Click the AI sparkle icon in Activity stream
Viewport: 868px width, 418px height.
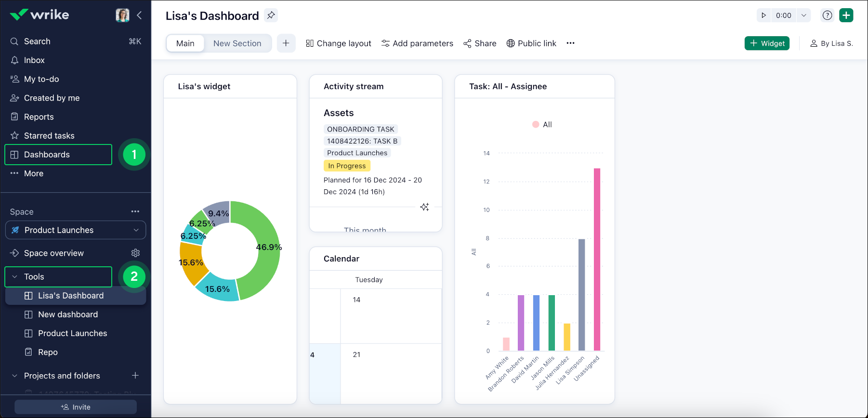(x=424, y=207)
